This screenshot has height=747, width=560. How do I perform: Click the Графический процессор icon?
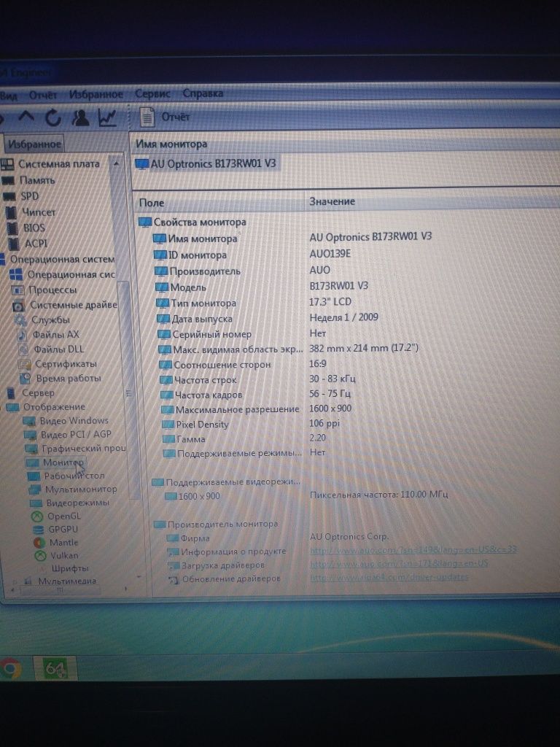pyautogui.click(x=32, y=449)
